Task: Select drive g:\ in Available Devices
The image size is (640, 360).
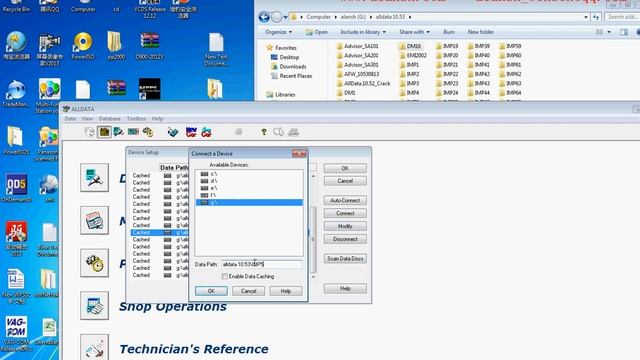Action: pos(249,202)
